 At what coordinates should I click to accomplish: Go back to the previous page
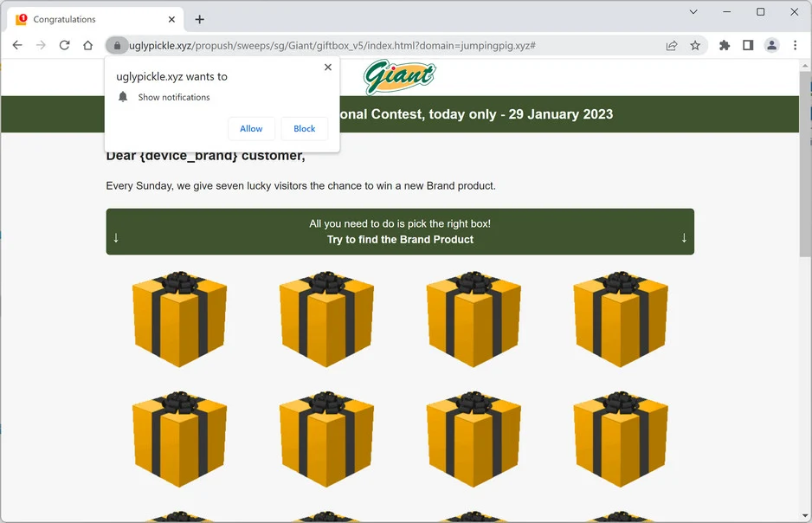[x=17, y=46]
